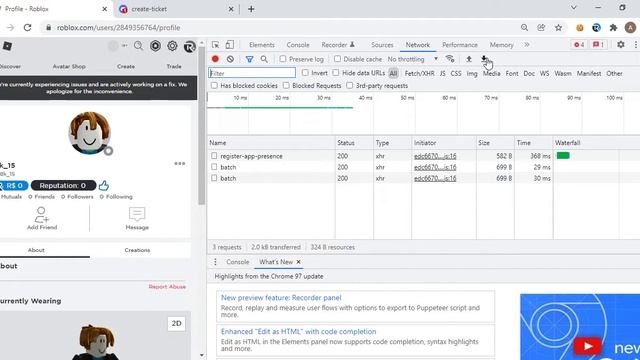The image size is (640, 360).
Task: Enable the Preserve log checkbox
Action: point(282,59)
